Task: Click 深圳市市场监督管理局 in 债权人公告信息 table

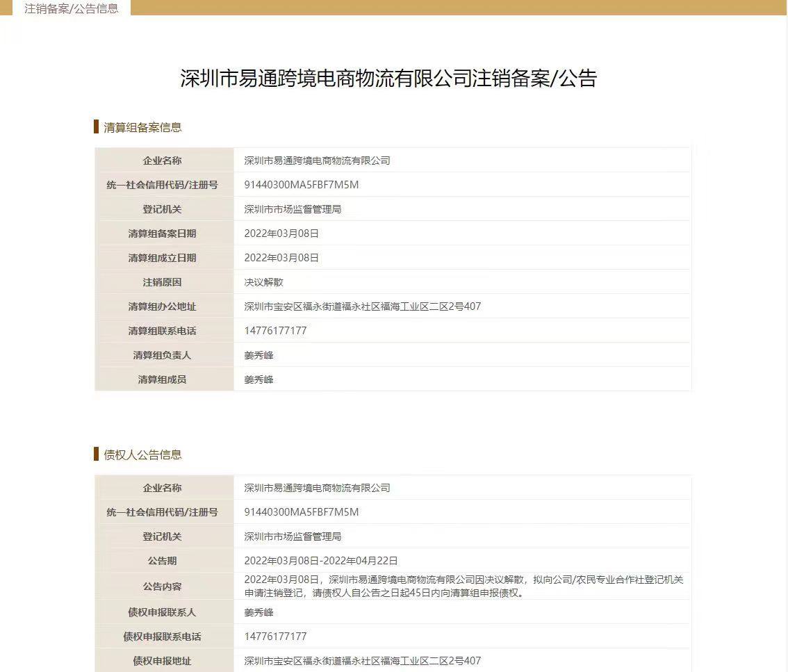Action: [293, 536]
